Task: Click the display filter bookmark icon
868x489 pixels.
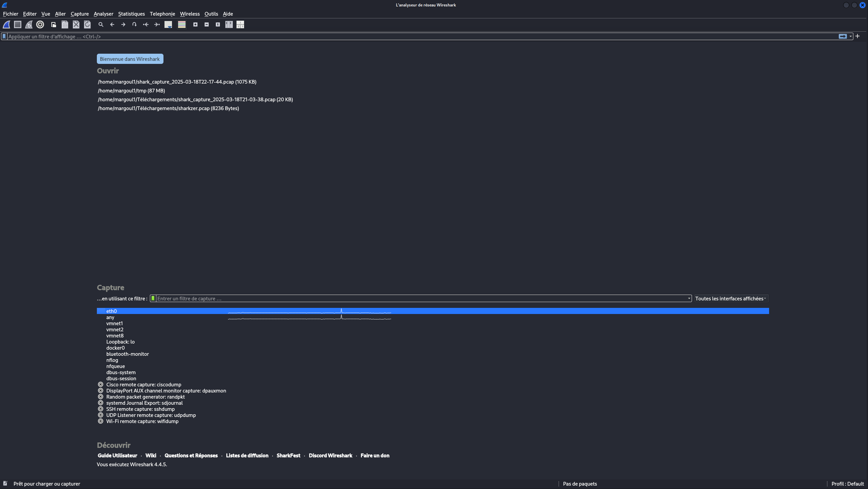Action: (x=4, y=36)
